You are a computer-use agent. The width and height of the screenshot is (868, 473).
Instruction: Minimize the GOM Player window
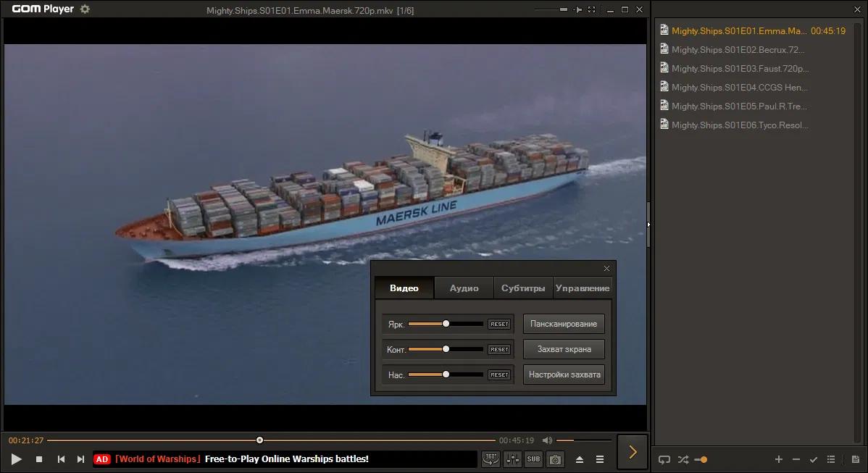(x=610, y=10)
